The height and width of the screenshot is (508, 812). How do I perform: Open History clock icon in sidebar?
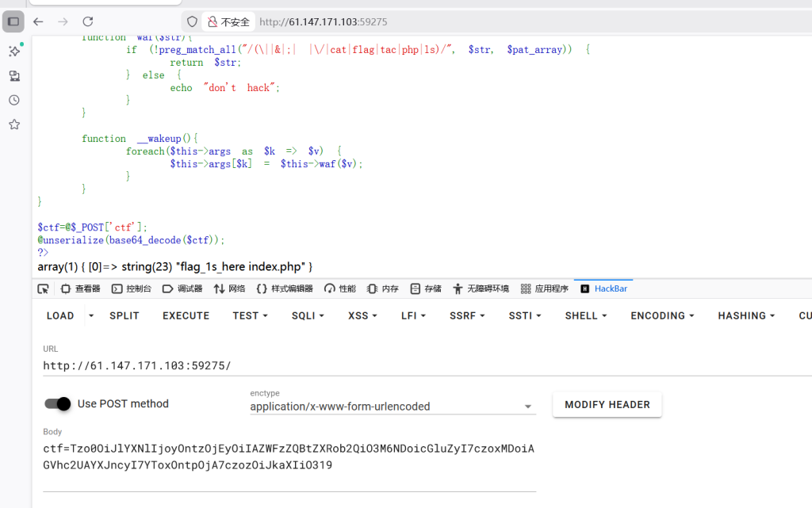(14, 100)
